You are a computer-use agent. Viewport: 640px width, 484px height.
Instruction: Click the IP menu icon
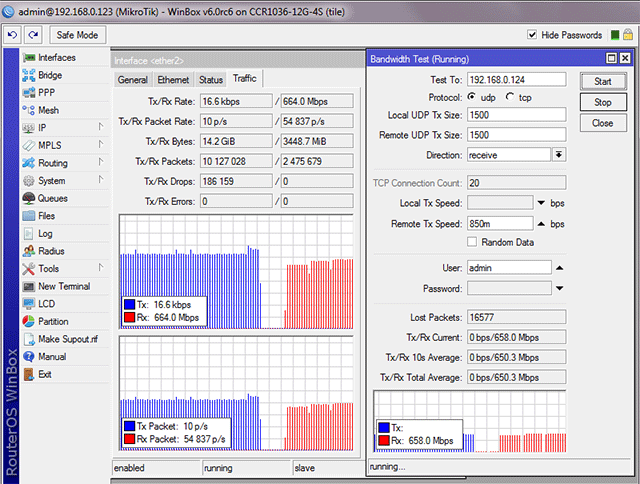(29, 128)
